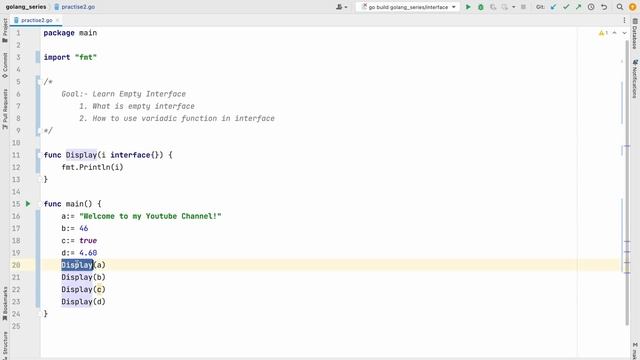Click the editor vertical scrollbar

coord(627,183)
